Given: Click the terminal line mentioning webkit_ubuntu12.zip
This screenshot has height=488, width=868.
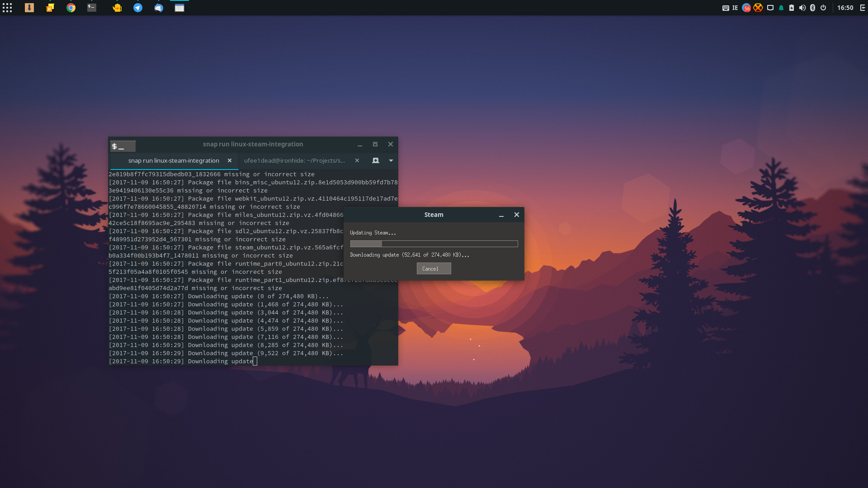Looking at the screenshot, I should click(253, 199).
